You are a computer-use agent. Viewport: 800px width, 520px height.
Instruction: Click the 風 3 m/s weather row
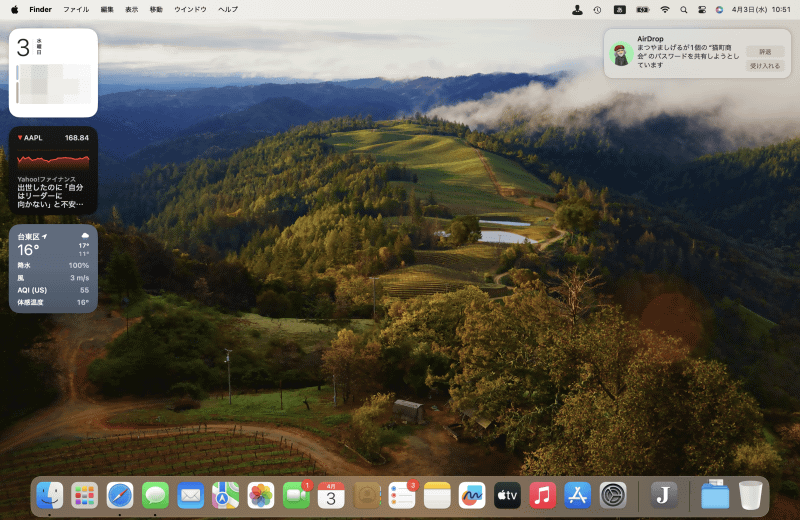point(53,278)
